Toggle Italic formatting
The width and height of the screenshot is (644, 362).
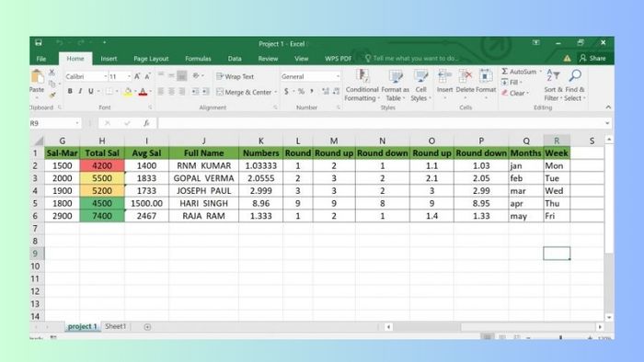80,91
